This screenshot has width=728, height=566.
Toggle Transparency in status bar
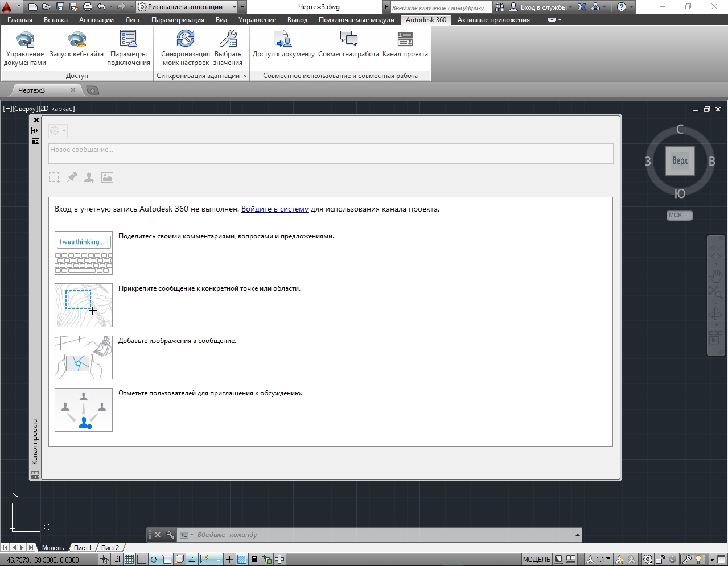242,559
